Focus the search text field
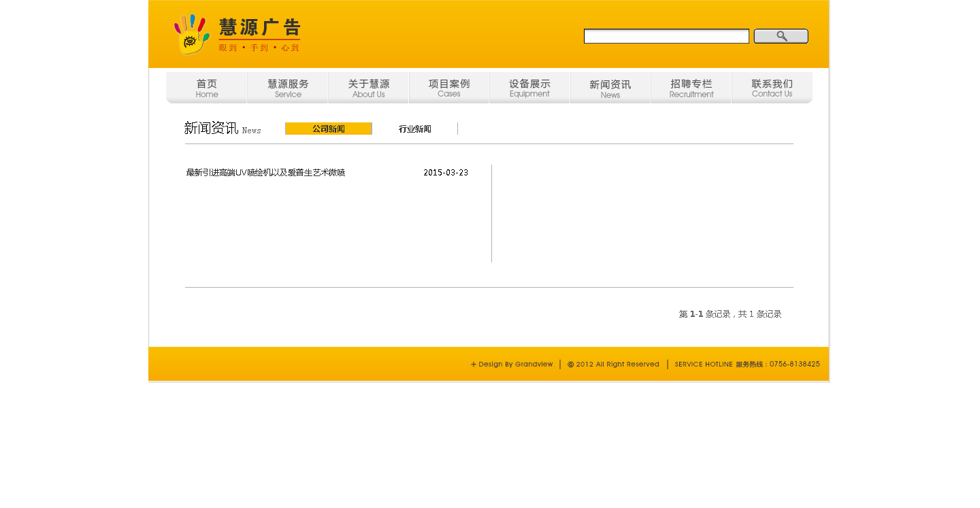The width and height of the screenshot is (980, 508). click(x=666, y=36)
